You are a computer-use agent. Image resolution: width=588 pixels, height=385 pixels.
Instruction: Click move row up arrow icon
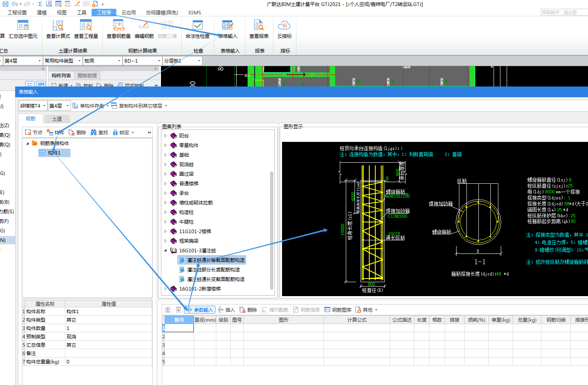pyautogui.click(x=168, y=310)
